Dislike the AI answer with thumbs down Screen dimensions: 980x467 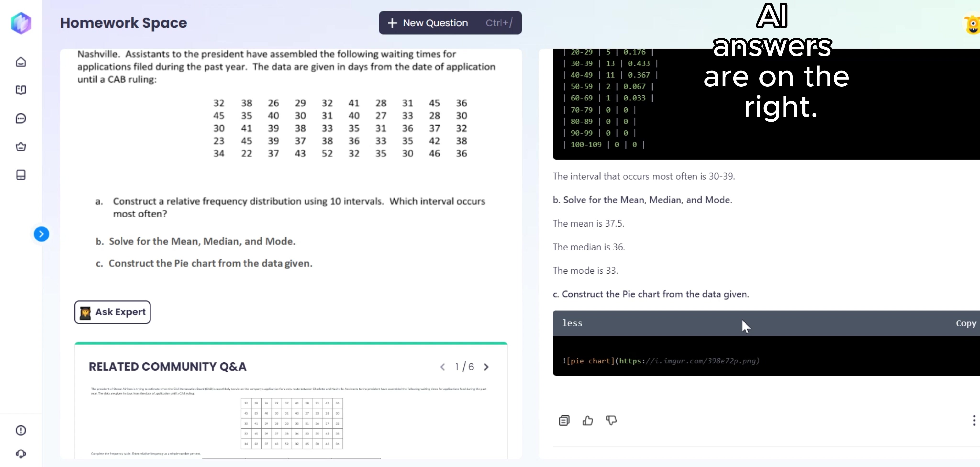coord(611,420)
